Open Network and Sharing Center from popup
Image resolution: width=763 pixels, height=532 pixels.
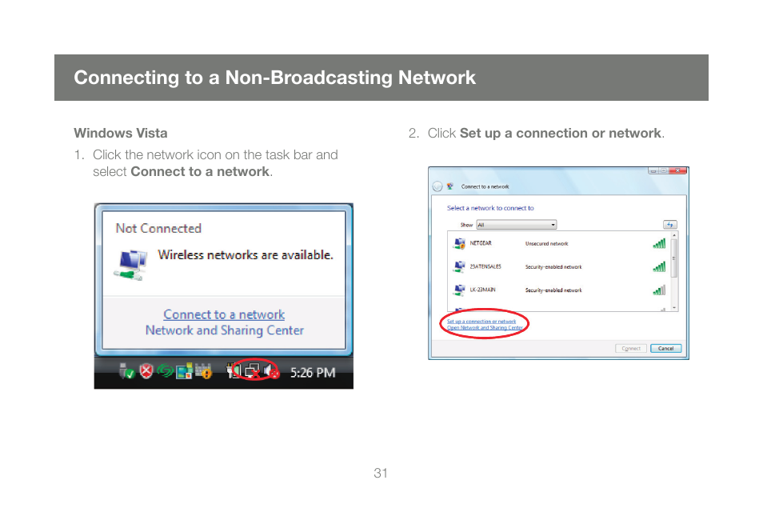tap(224, 330)
